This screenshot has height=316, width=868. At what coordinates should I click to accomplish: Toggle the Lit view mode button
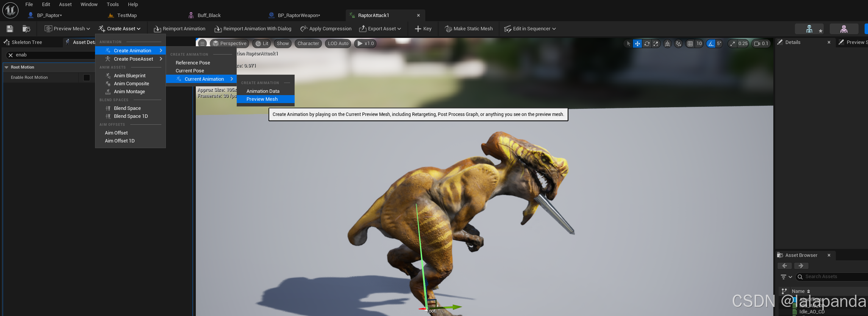(261, 44)
